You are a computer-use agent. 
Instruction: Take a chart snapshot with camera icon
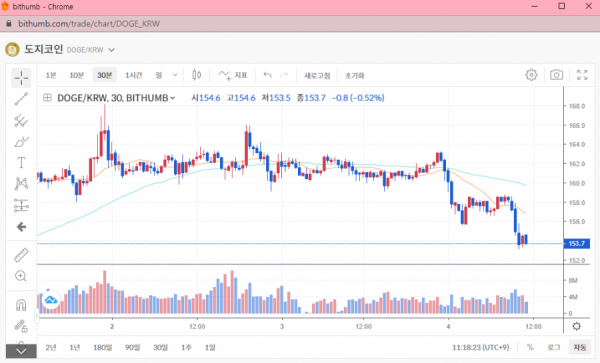[x=556, y=75]
